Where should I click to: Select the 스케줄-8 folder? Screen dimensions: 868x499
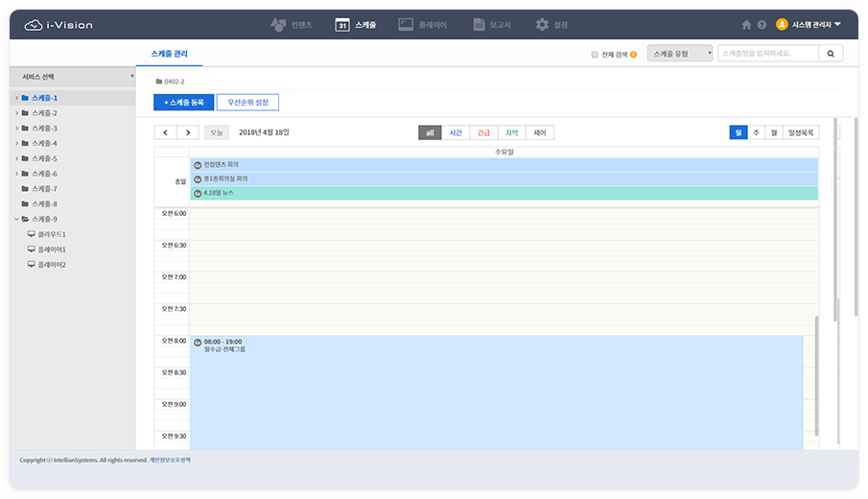tap(39, 203)
